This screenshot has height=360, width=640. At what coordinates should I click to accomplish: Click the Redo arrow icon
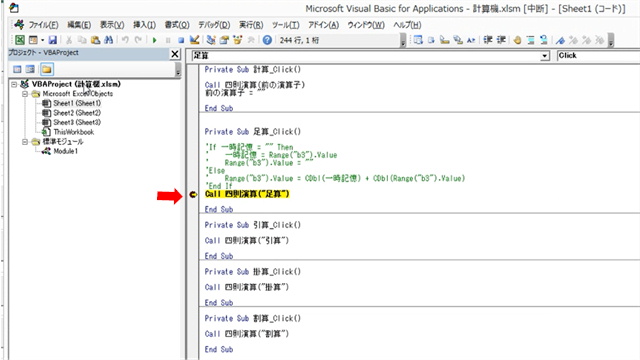pos(138,40)
